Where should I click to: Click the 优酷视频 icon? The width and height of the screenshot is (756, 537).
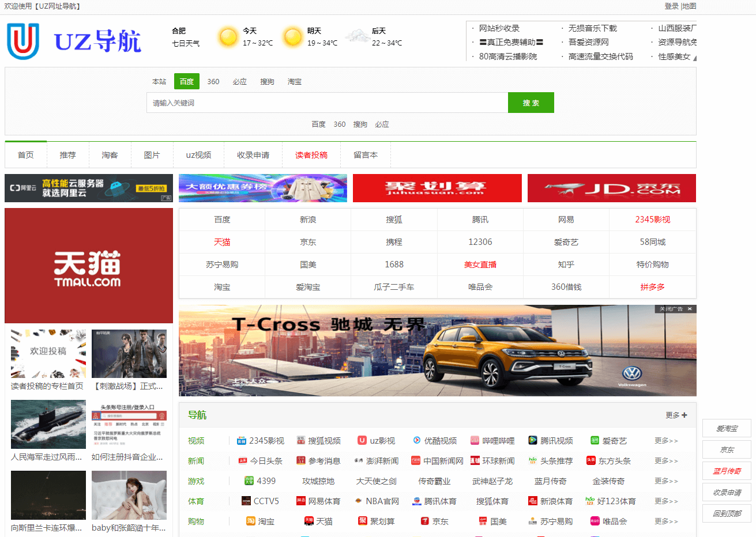click(x=416, y=440)
